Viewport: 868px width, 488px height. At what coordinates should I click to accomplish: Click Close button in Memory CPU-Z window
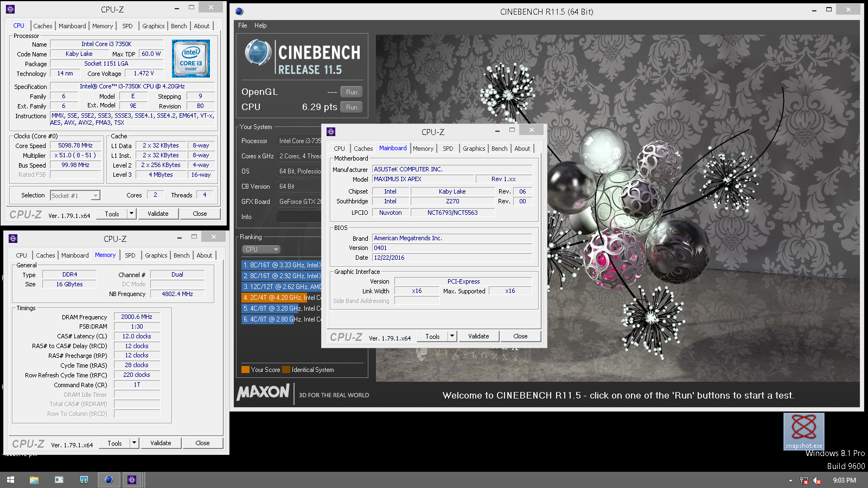(202, 443)
